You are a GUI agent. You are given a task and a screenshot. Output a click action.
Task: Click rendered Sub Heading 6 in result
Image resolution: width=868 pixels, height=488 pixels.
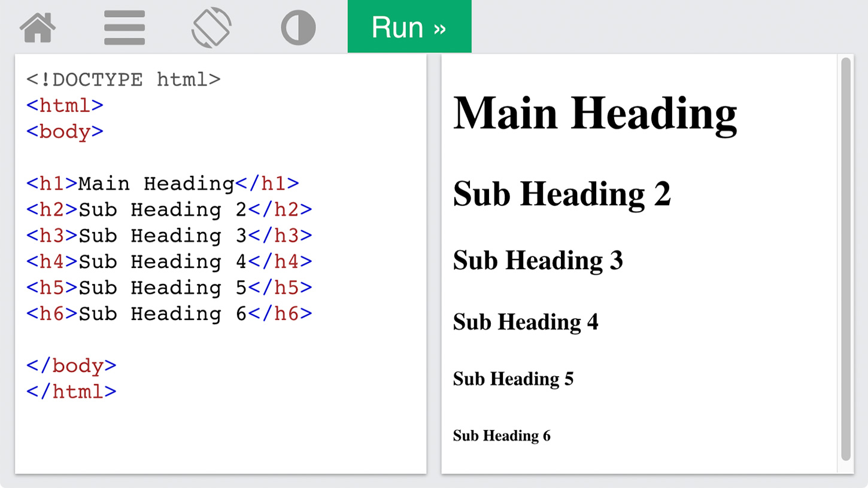pos(502,435)
